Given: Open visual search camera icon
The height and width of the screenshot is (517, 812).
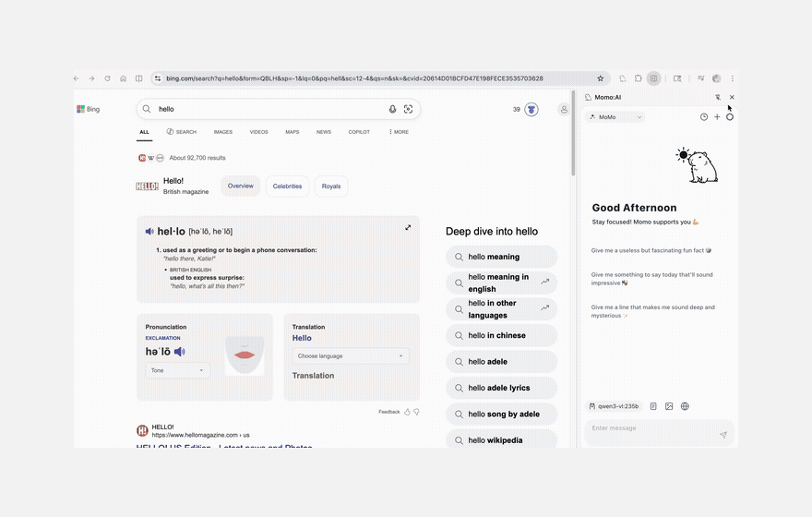Looking at the screenshot, I should pos(408,109).
